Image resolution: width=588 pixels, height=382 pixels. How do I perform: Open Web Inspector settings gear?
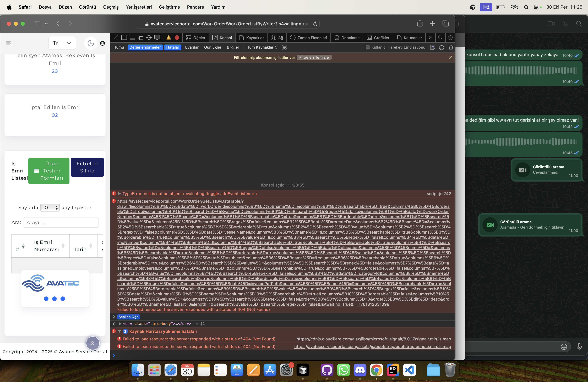click(450, 37)
